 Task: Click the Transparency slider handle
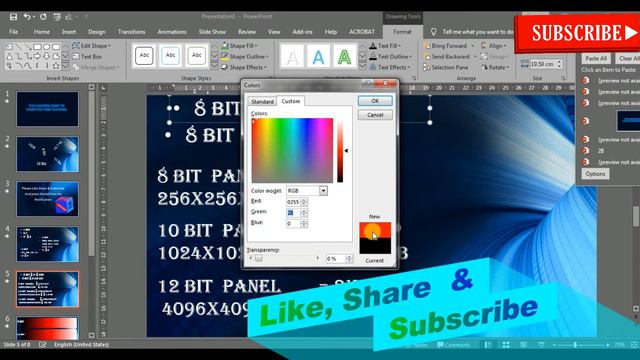[259, 258]
